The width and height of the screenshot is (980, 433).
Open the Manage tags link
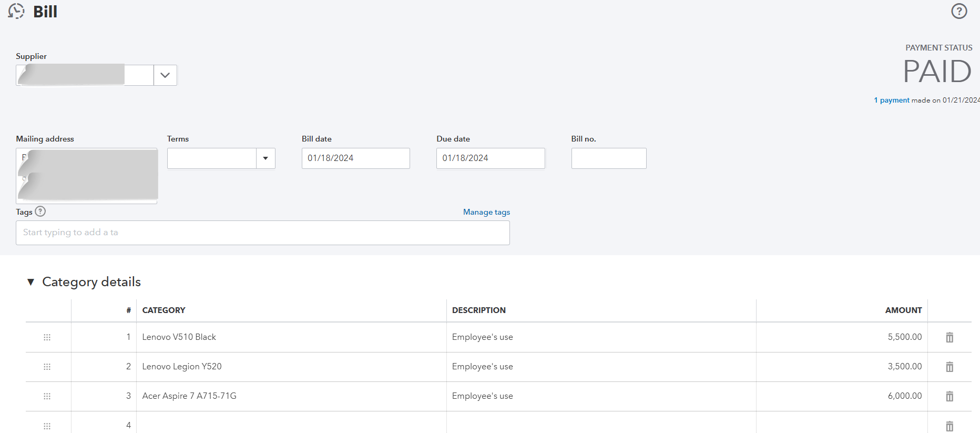[486, 212]
